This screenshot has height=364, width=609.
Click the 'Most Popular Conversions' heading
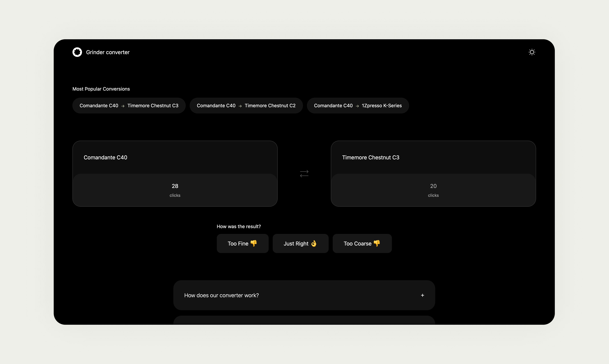click(101, 89)
